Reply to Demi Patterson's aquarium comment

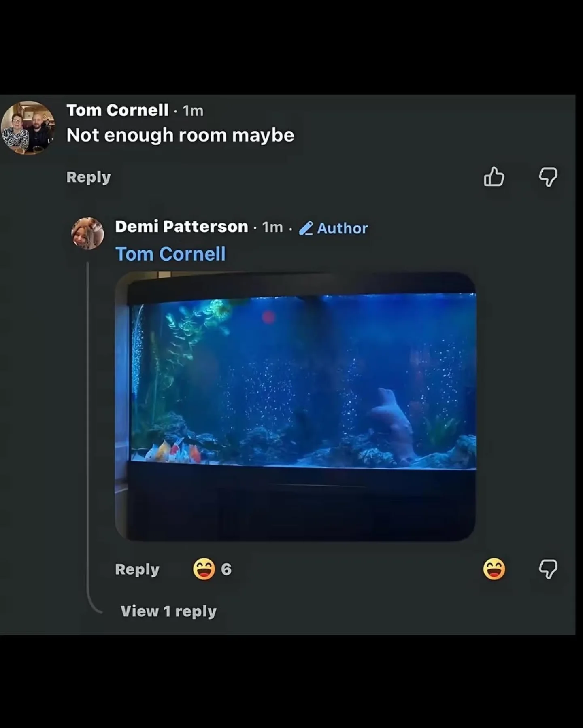(x=137, y=569)
